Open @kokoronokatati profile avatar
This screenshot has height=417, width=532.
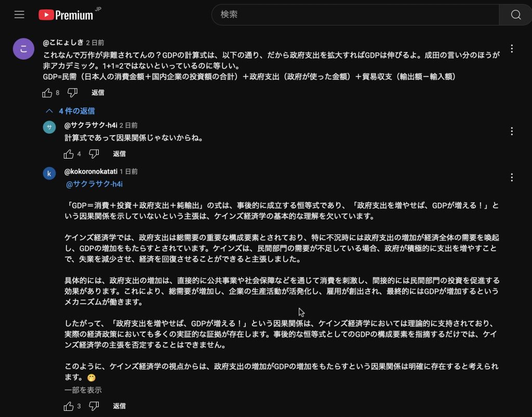[49, 173]
